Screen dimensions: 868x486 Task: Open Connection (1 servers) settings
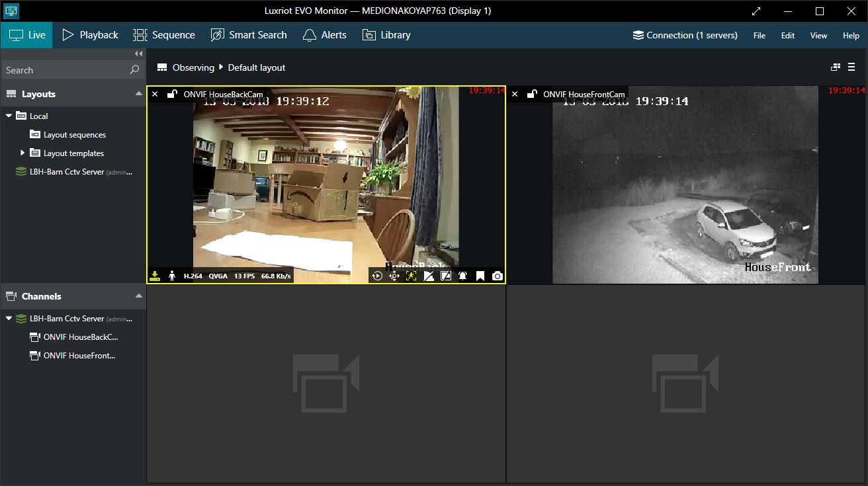pyautogui.click(x=685, y=35)
